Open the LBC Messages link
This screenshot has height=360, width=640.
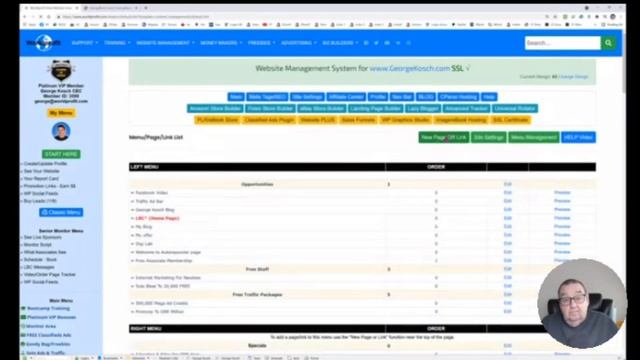(x=39, y=267)
